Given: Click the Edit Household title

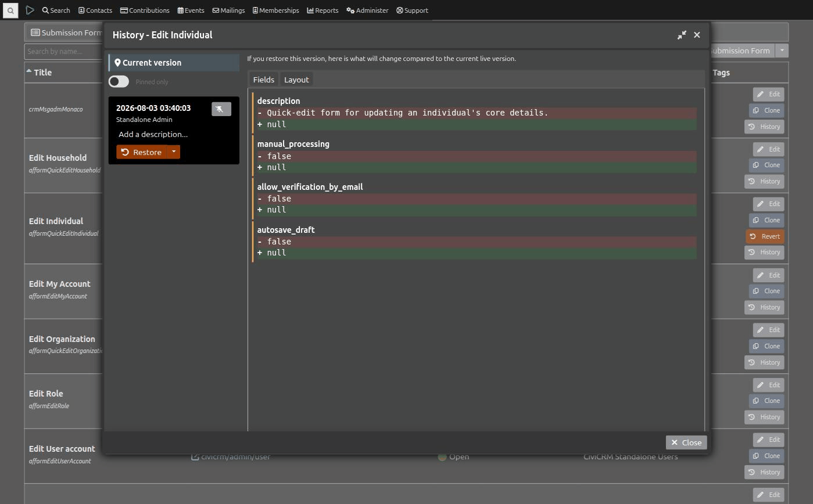Looking at the screenshot, I should (58, 158).
